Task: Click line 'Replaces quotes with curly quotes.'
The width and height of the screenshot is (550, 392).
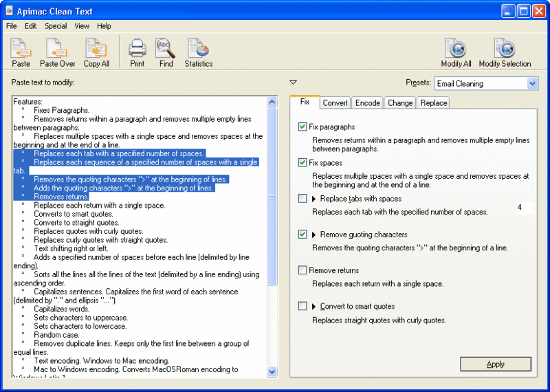Action: 89,231
